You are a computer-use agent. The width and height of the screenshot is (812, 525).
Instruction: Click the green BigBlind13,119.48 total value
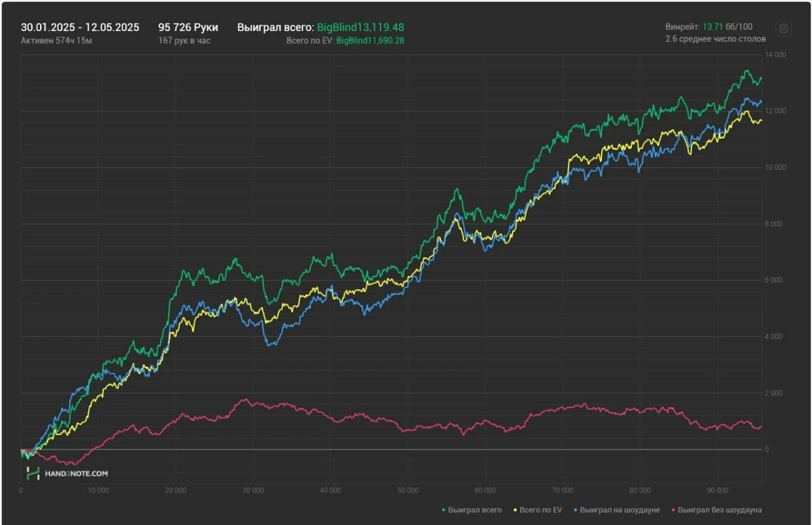(x=360, y=27)
